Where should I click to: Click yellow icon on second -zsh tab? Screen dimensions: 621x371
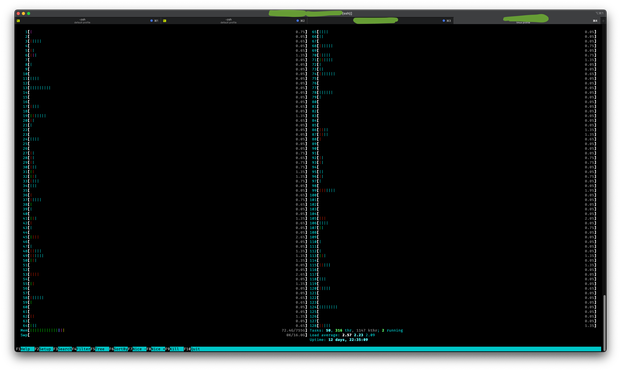[x=165, y=21]
